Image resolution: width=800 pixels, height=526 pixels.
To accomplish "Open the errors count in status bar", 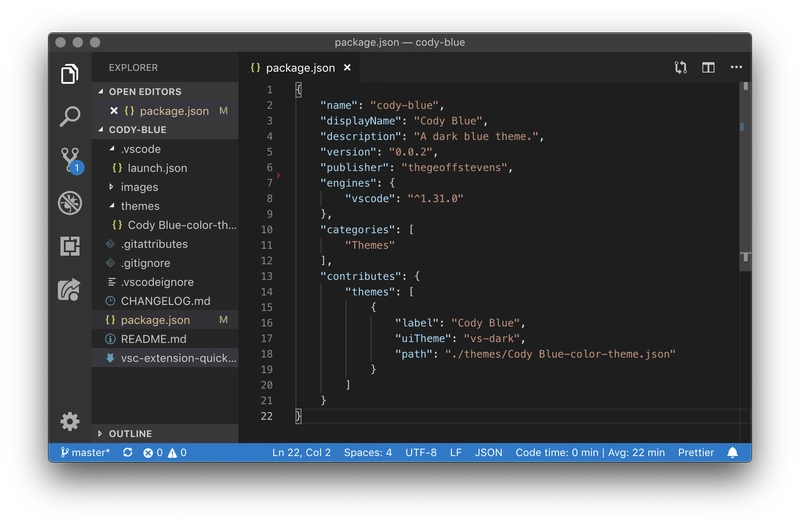I will pyautogui.click(x=153, y=453).
